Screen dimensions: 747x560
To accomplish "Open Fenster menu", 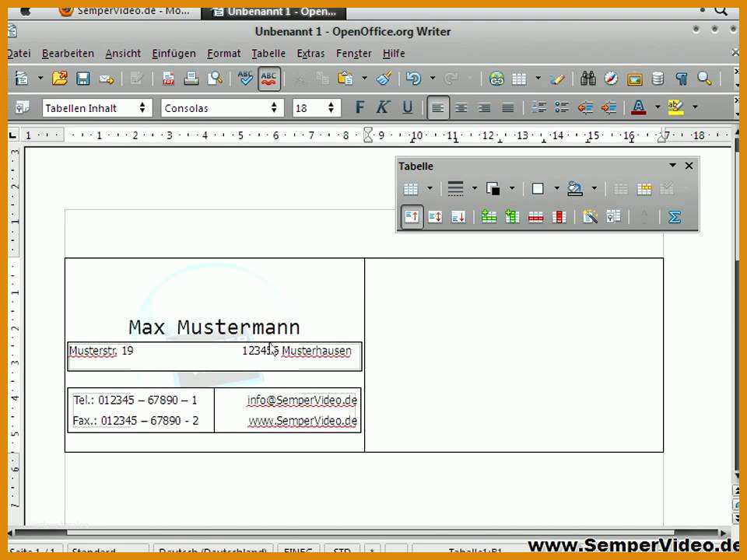I will coord(354,54).
